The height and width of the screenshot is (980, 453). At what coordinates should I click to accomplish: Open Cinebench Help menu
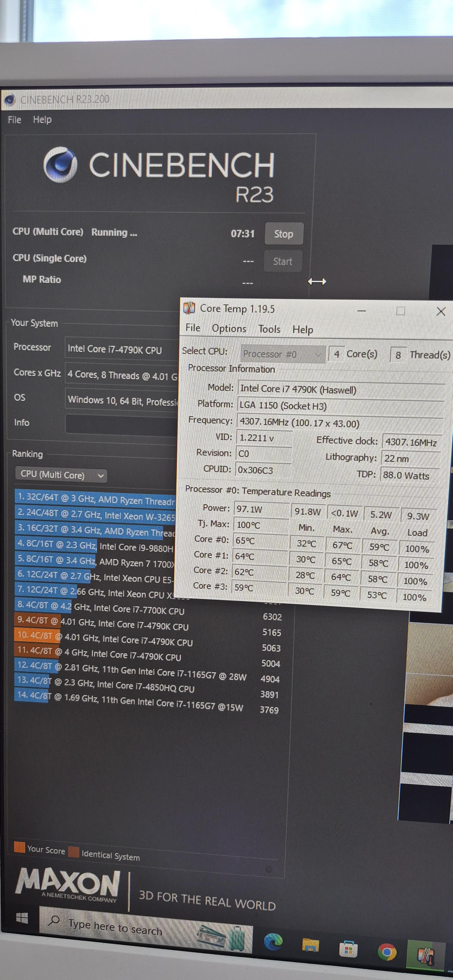point(42,120)
